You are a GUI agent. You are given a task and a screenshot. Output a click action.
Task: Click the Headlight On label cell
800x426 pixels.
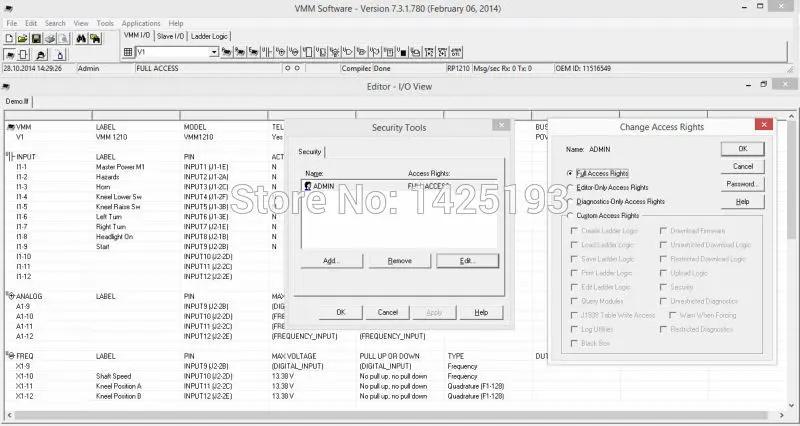[x=114, y=237]
